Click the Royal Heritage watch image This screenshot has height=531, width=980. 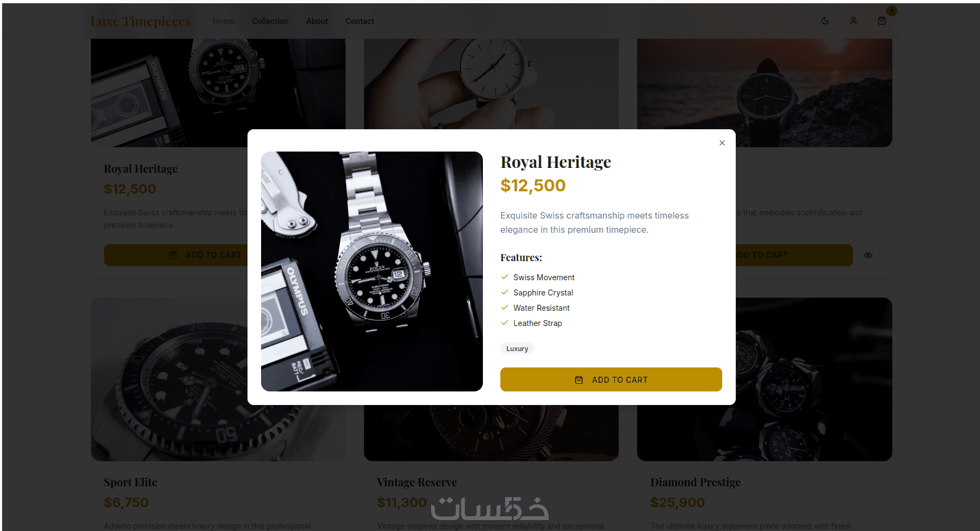click(x=372, y=271)
